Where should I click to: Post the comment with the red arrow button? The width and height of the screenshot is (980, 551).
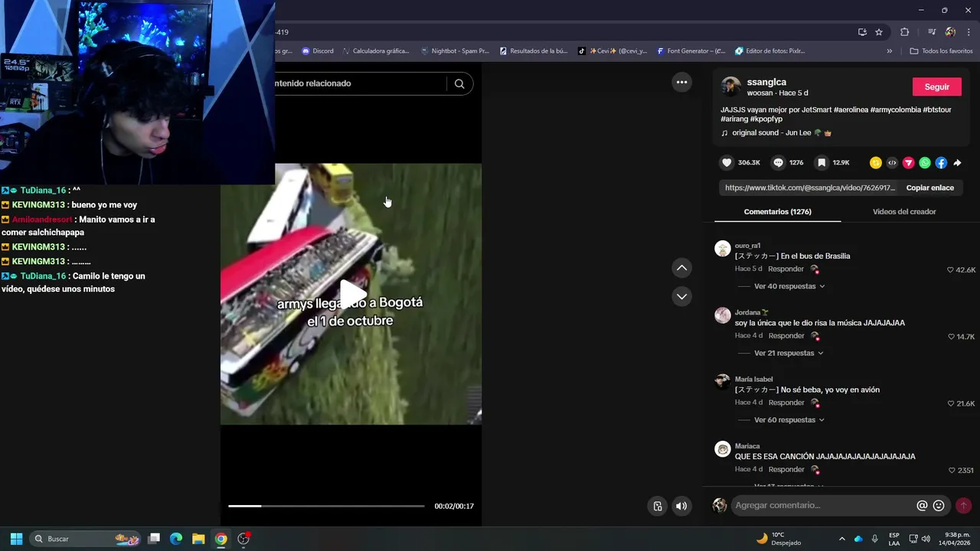(963, 506)
